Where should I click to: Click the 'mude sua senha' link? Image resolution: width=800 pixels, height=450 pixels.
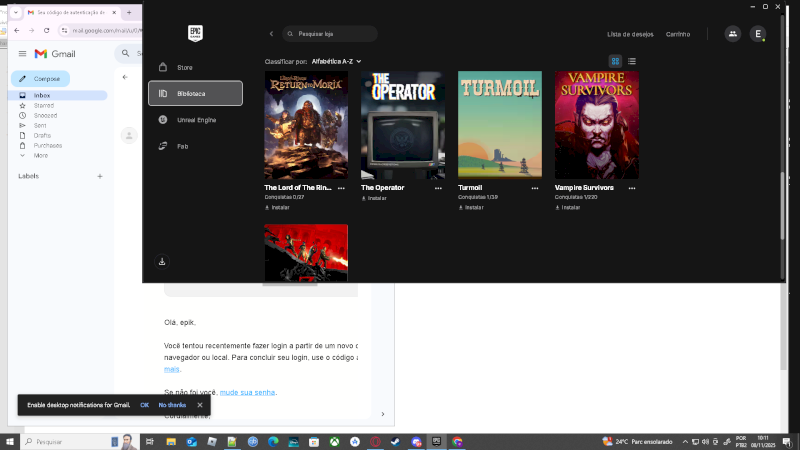point(247,392)
